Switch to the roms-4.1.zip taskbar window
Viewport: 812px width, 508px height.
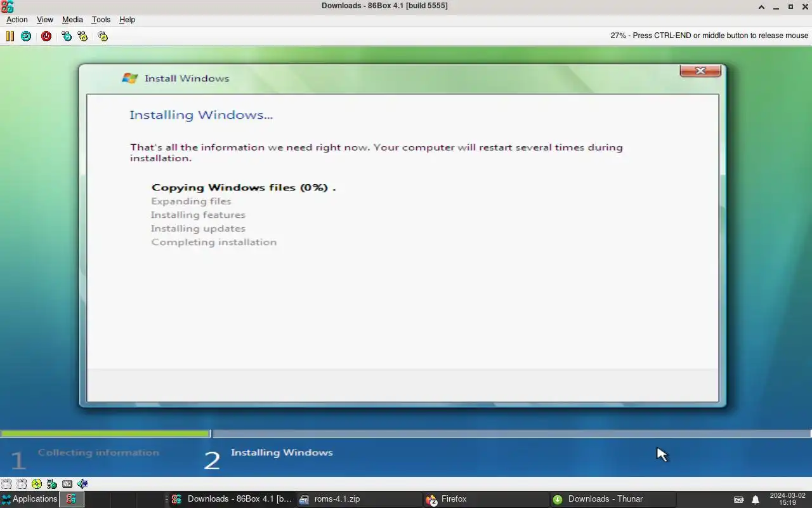[358, 499]
